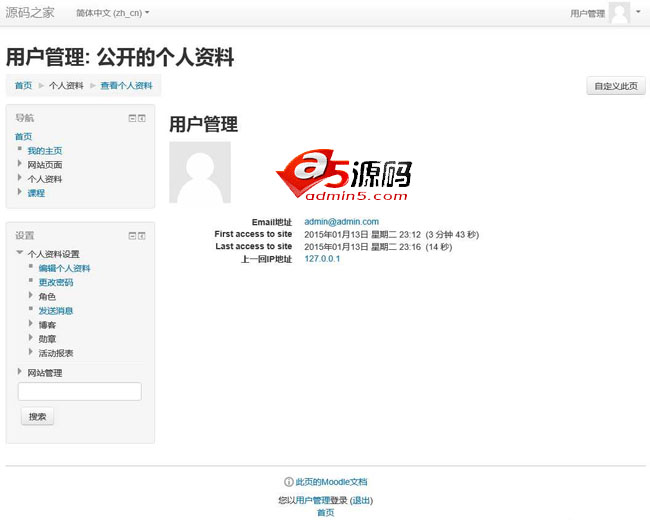The height and width of the screenshot is (520, 650).
Task: Collapse the 导航 block with its hide icon
Action: coord(132,119)
